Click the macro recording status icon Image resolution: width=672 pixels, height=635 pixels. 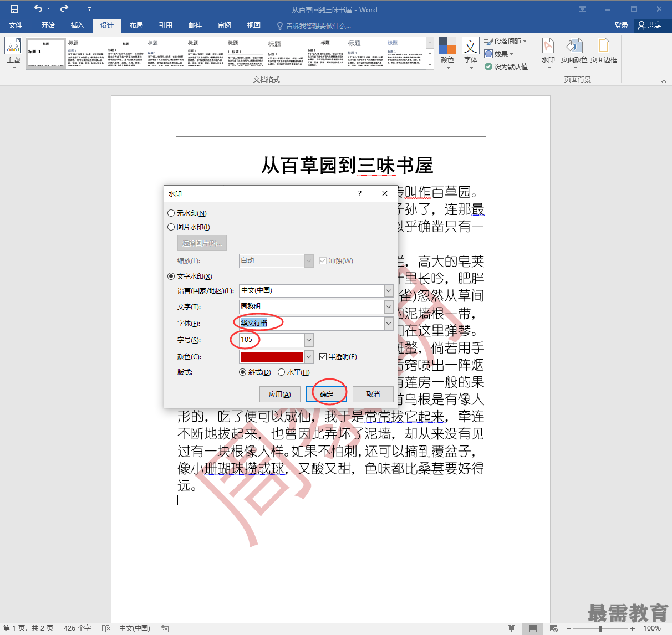point(165,628)
